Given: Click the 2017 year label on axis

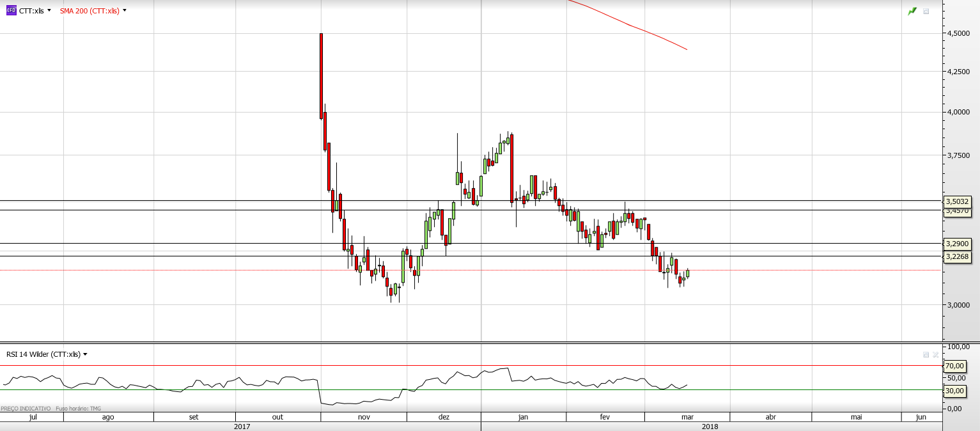Looking at the screenshot, I should (x=242, y=426).
